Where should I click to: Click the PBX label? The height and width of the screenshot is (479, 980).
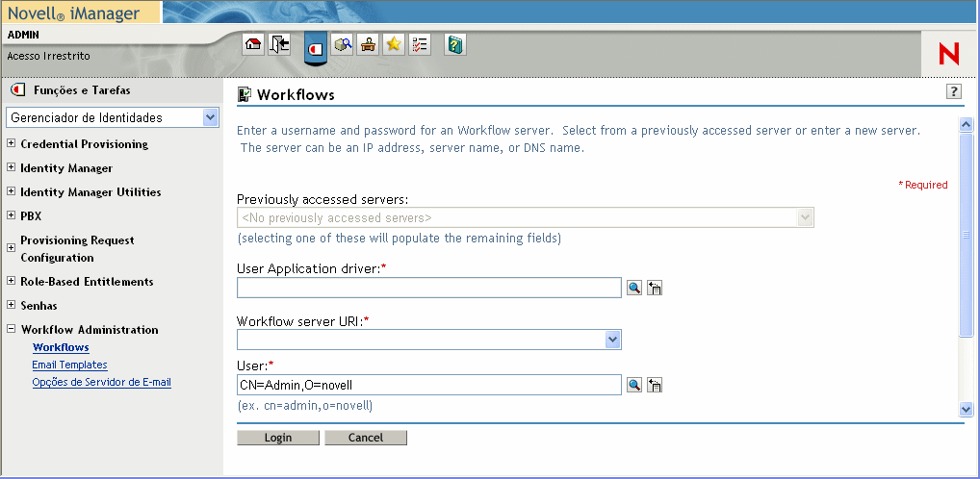(31, 216)
